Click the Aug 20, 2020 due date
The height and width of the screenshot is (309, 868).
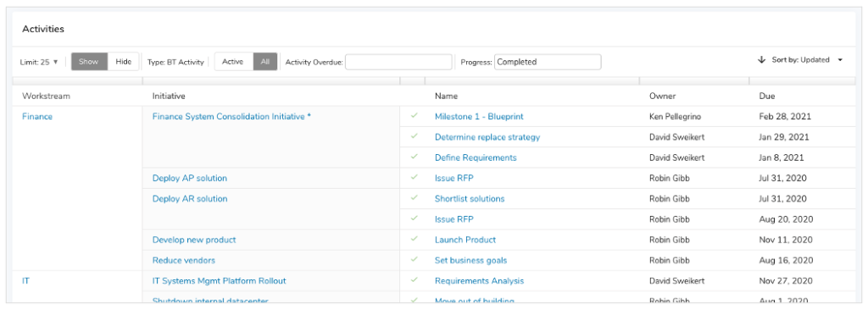tap(786, 219)
